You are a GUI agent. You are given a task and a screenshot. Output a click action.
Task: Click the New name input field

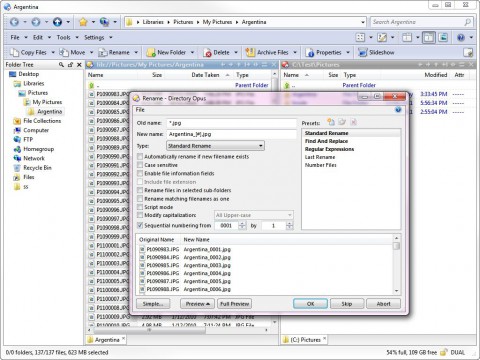pyautogui.click(x=231, y=134)
